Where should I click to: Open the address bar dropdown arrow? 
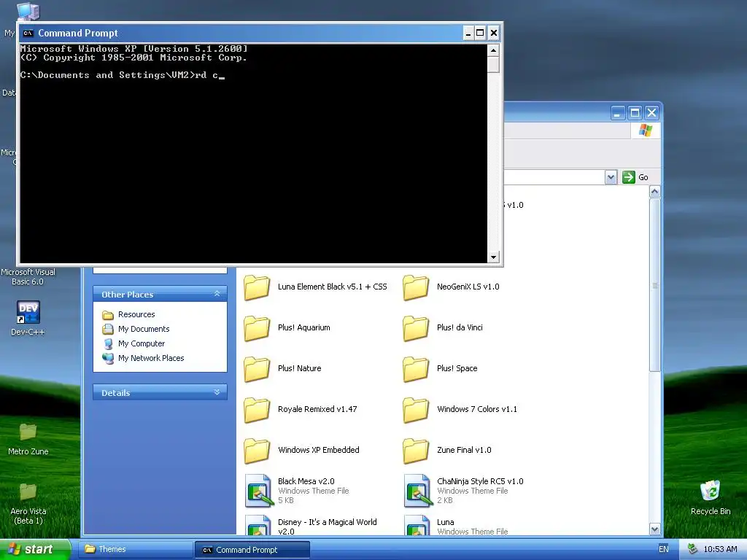tap(611, 177)
